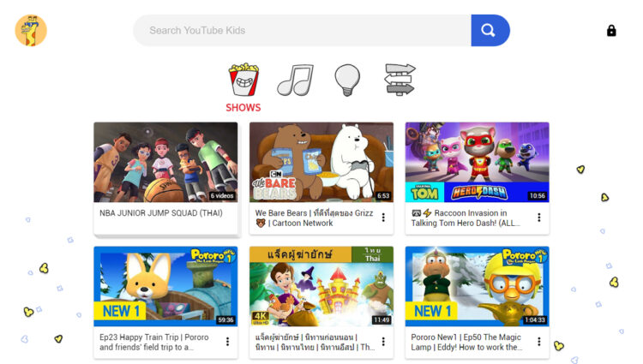
Task: Open the parental lock icon
Action: click(611, 31)
